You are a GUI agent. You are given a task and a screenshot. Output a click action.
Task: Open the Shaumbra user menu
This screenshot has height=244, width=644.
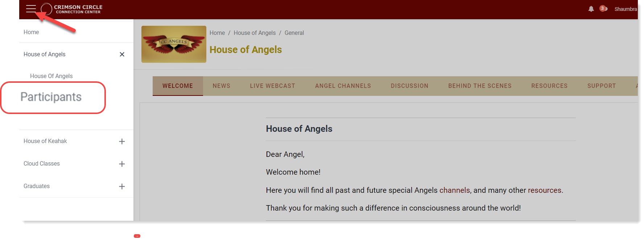[x=626, y=9]
